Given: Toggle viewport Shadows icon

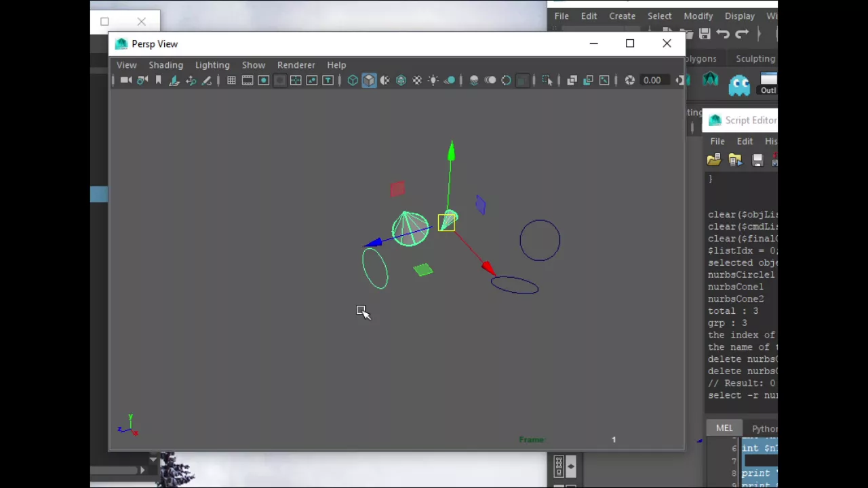Looking at the screenshot, I should pyautogui.click(x=450, y=81).
